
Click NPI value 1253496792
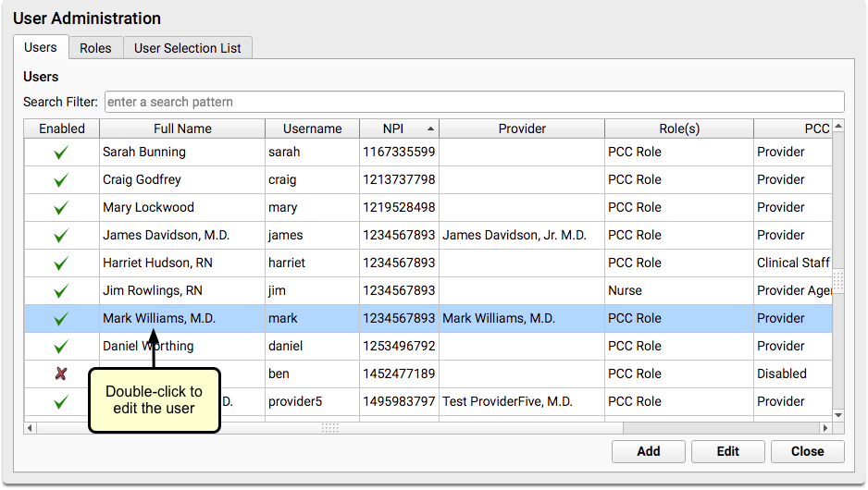(x=399, y=346)
